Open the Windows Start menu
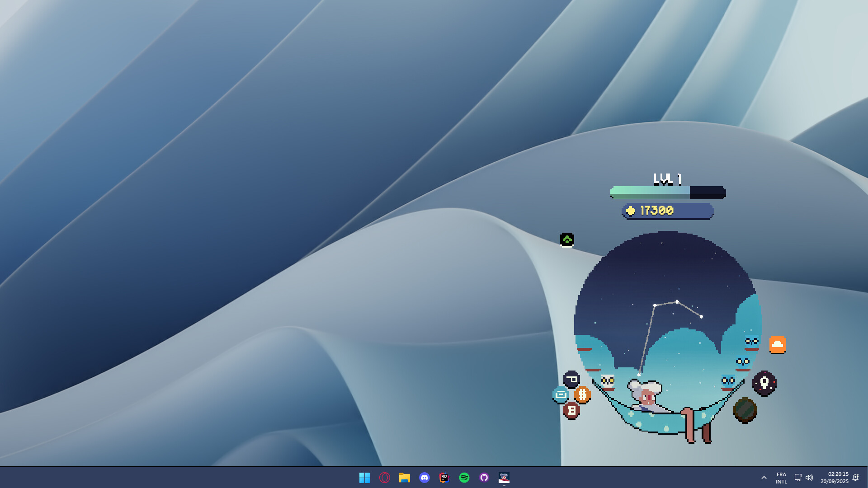The width and height of the screenshot is (868, 488). 365,478
